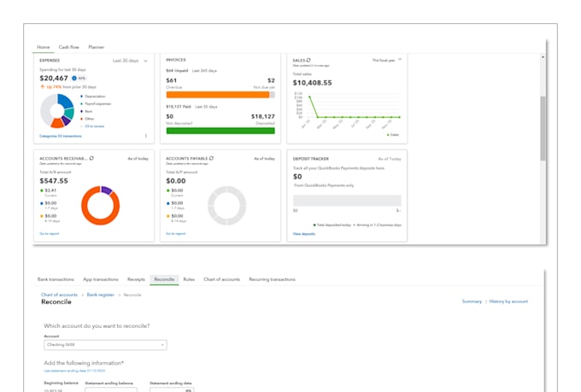Click the Accounts Receivable orange donut chart
581x392 pixels.
click(x=101, y=205)
